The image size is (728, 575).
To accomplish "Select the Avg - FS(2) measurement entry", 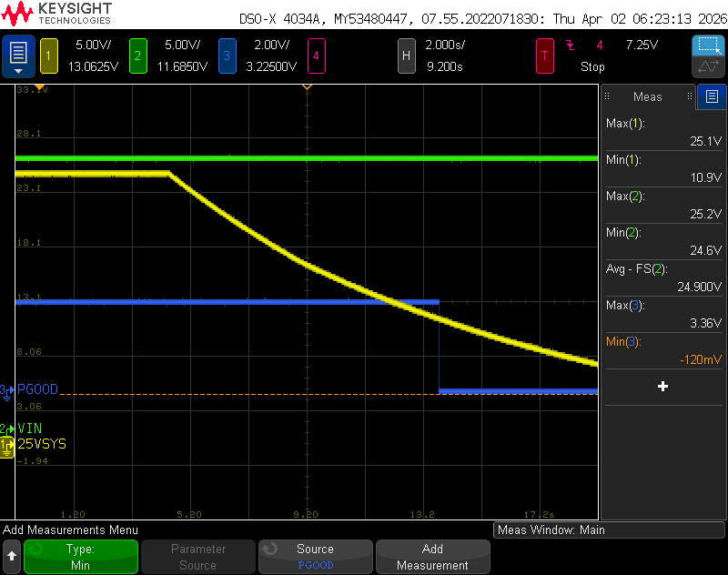I will click(664, 278).
